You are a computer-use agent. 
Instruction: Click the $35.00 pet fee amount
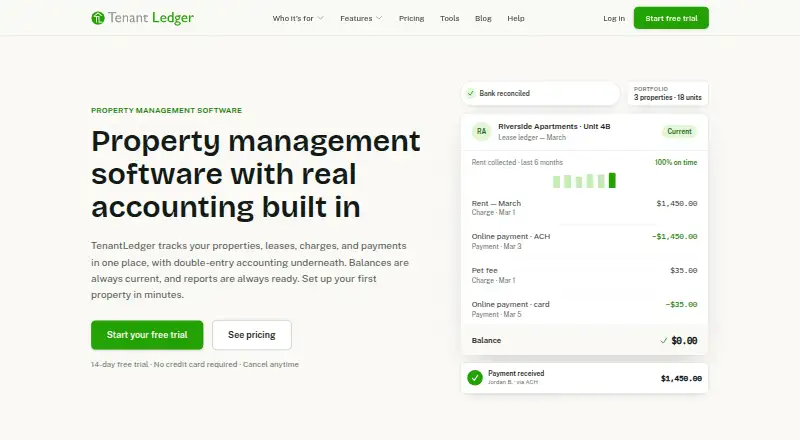point(684,271)
